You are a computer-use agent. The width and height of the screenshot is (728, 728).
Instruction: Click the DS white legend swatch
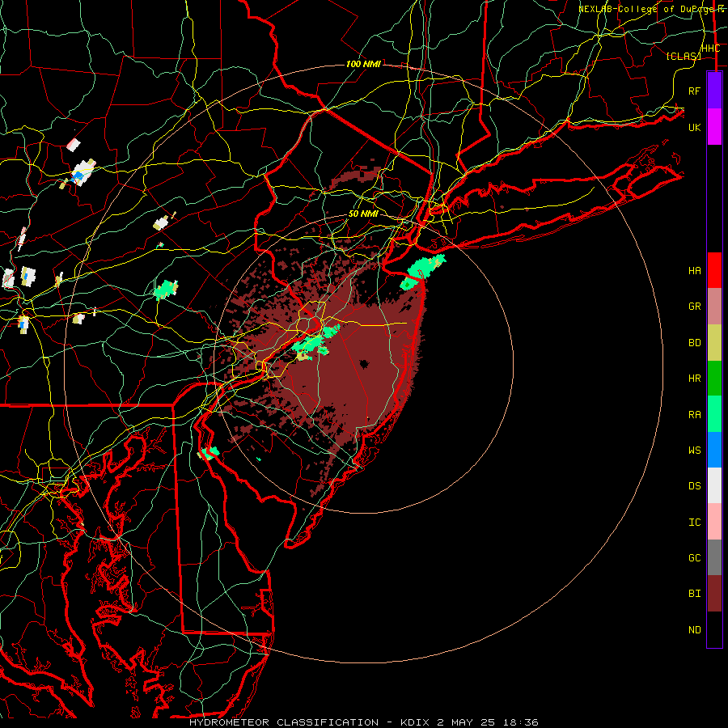click(x=714, y=485)
